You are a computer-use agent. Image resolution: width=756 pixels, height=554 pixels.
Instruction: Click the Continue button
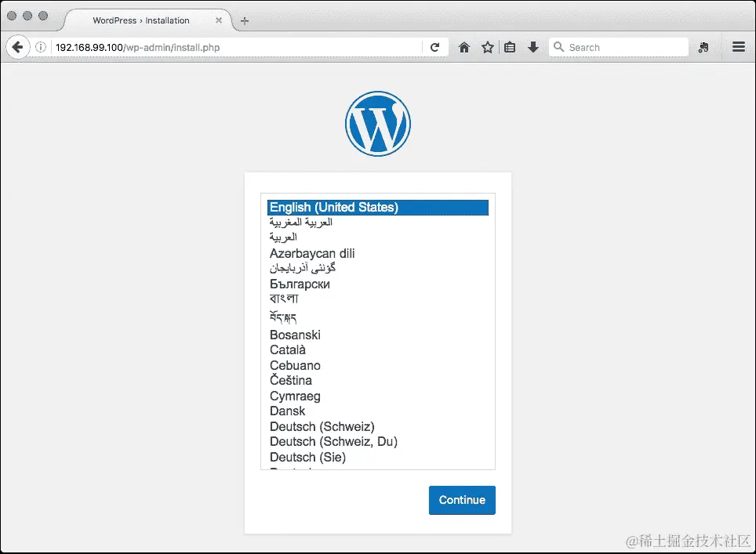(462, 500)
